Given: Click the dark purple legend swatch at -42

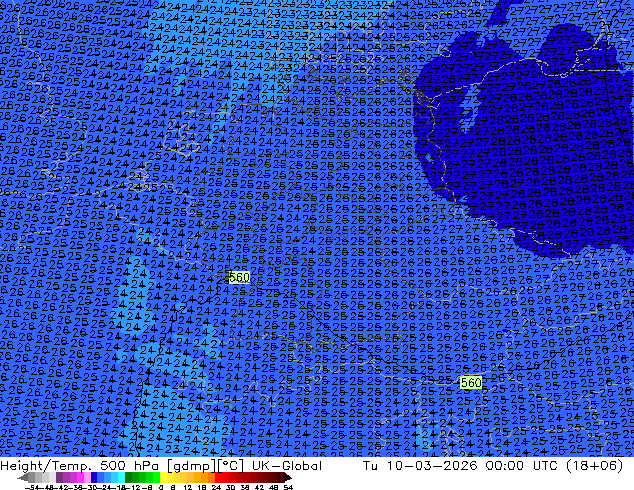Looking at the screenshot, I should click(x=59, y=478).
